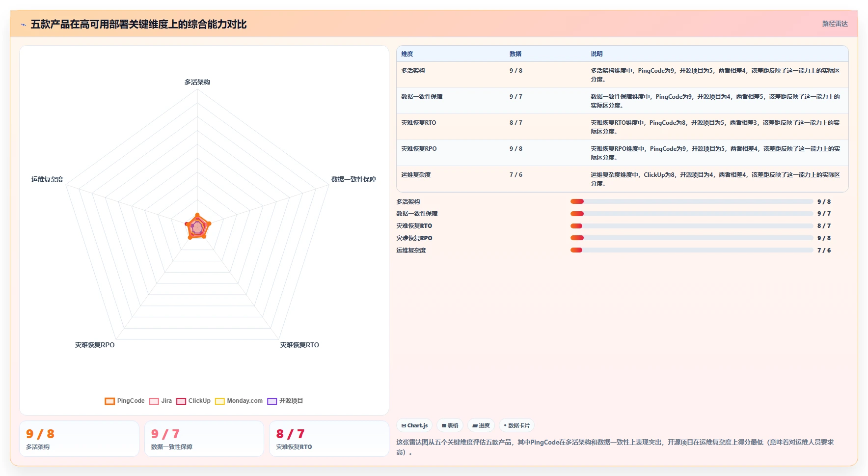Viewport: 868px width, 476px height.
Task: Click the 进度 tag chip
Action: click(481, 425)
